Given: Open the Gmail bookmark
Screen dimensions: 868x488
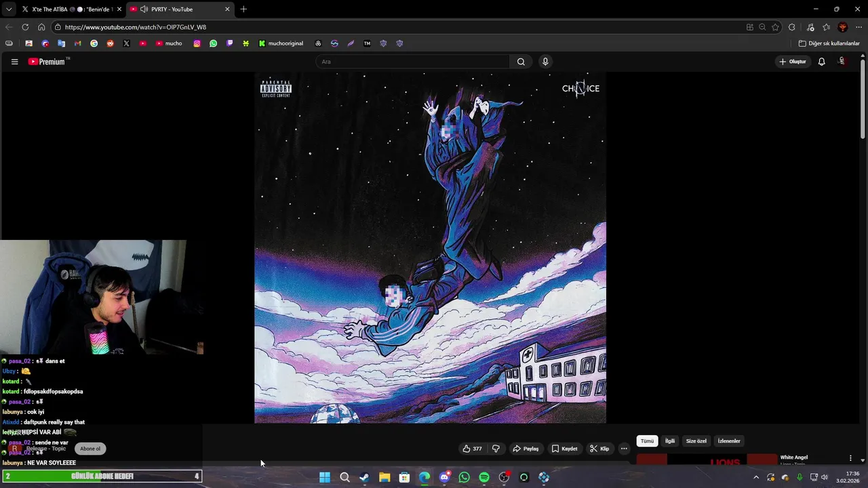Looking at the screenshot, I should pos(77,43).
